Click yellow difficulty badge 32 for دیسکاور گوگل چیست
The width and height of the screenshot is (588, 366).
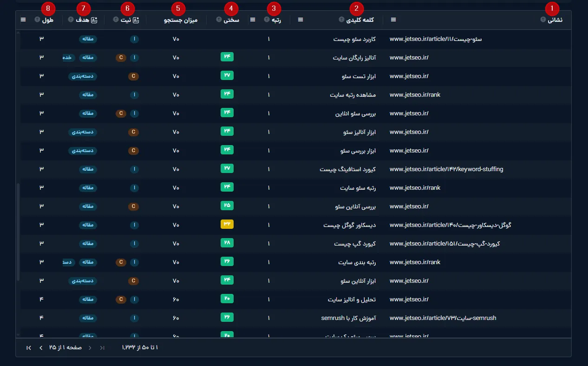click(x=227, y=224)
